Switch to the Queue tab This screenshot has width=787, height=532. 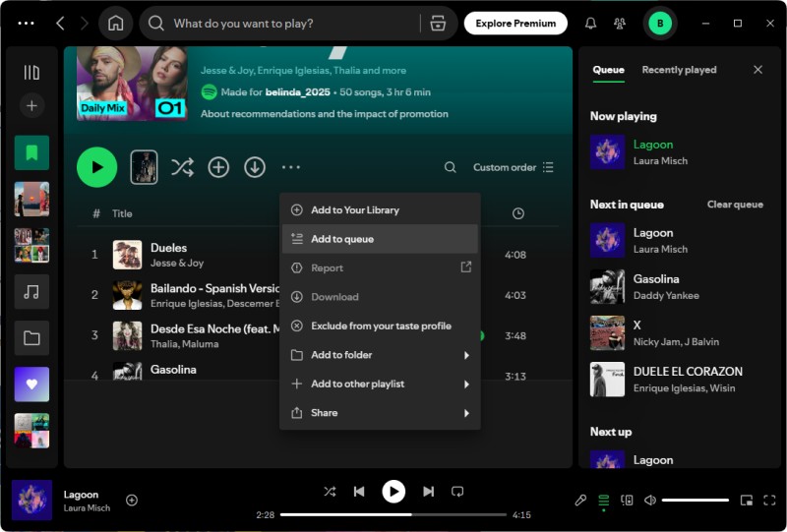click(x=608, y=70)
